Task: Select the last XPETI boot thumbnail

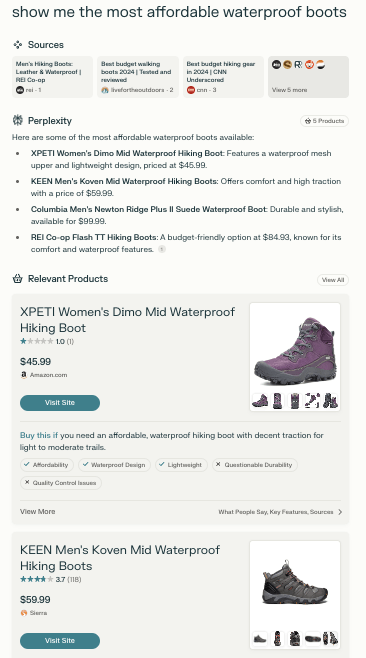Action: [331, 401]
